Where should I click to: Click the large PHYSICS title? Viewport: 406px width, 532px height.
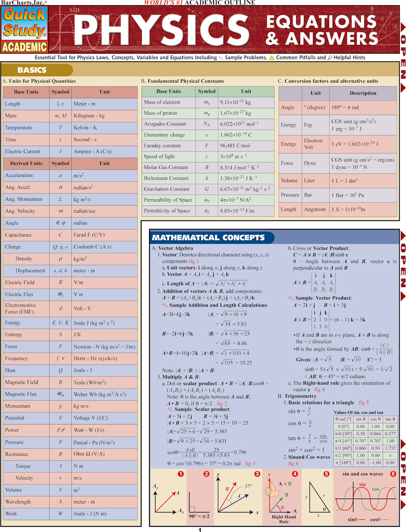click(x=162, y=30)
